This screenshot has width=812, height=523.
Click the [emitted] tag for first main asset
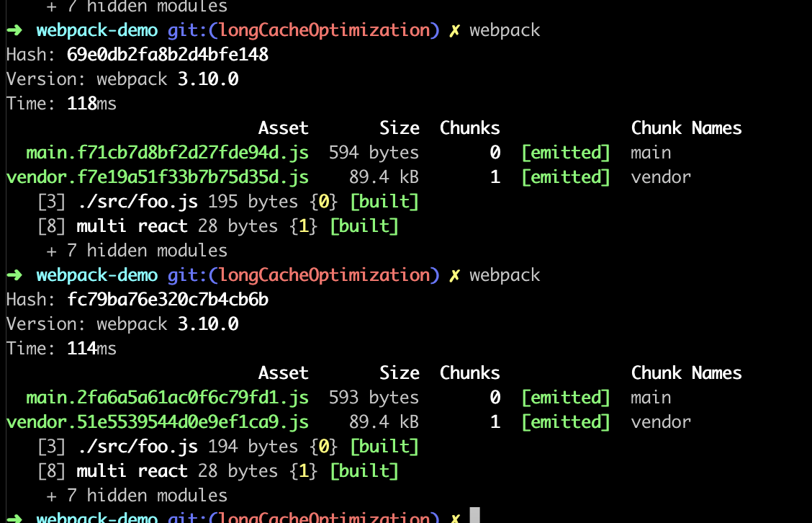point(566,153)
